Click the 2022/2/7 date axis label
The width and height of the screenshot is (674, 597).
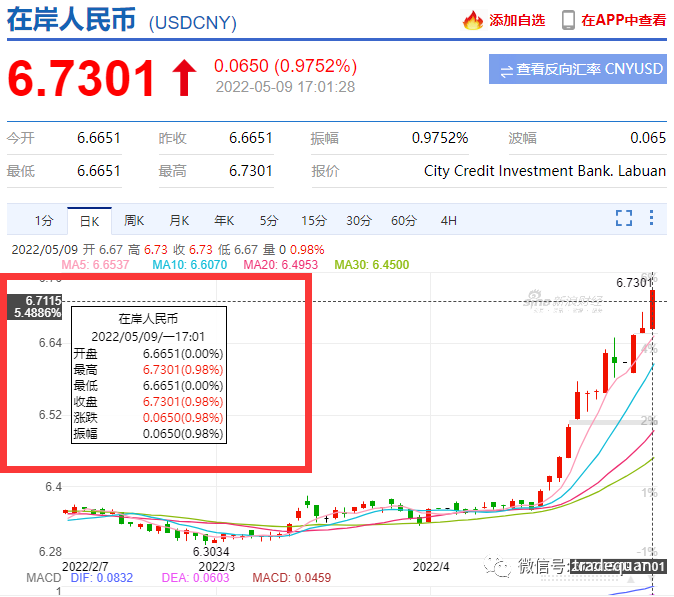tap(85, 567)
